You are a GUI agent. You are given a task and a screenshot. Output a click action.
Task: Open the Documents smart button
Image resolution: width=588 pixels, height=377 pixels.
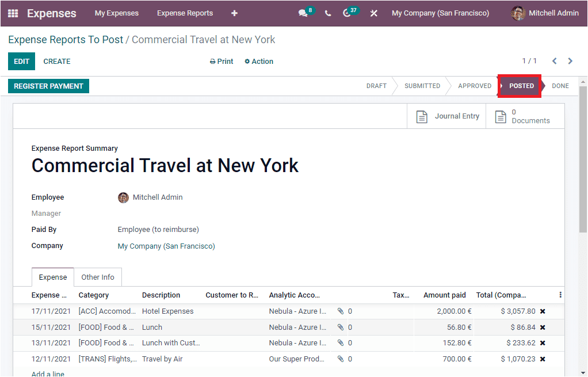524,116
